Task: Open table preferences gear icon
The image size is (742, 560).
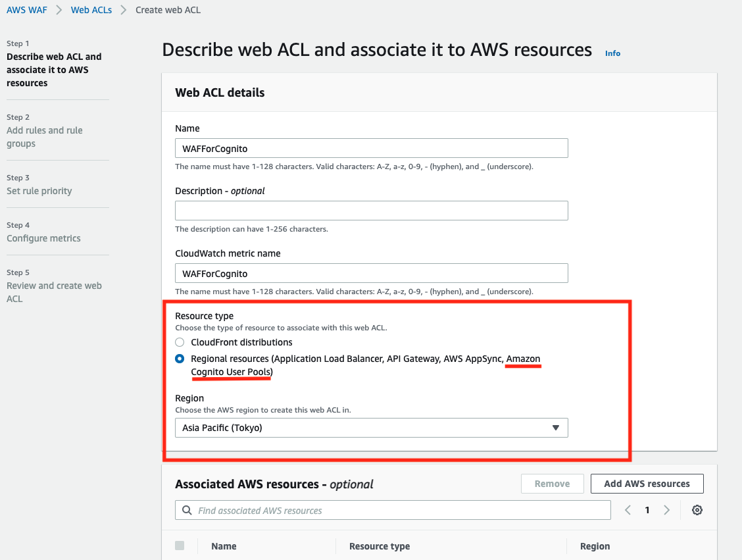Action: point(697,510)
